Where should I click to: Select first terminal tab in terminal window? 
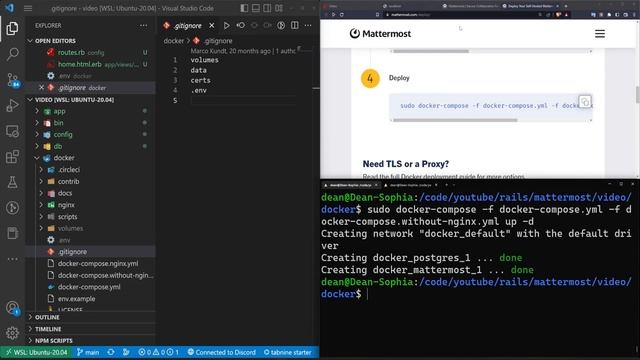pos(350,185)
